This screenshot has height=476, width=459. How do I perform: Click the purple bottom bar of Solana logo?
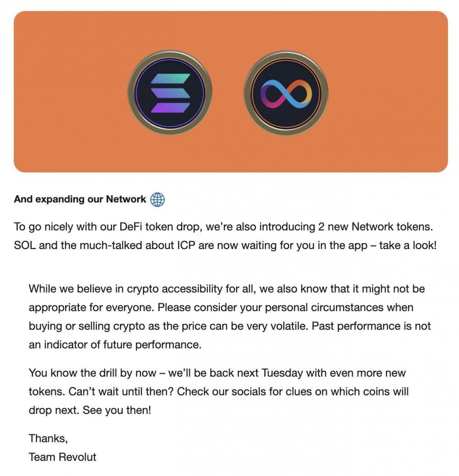point(170,108)
